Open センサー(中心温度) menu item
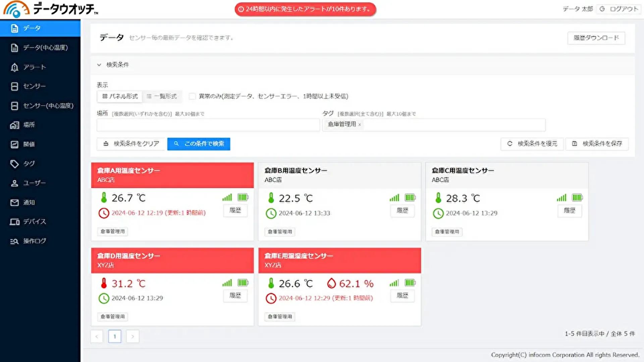644x362 pixels. coord(48,106)
